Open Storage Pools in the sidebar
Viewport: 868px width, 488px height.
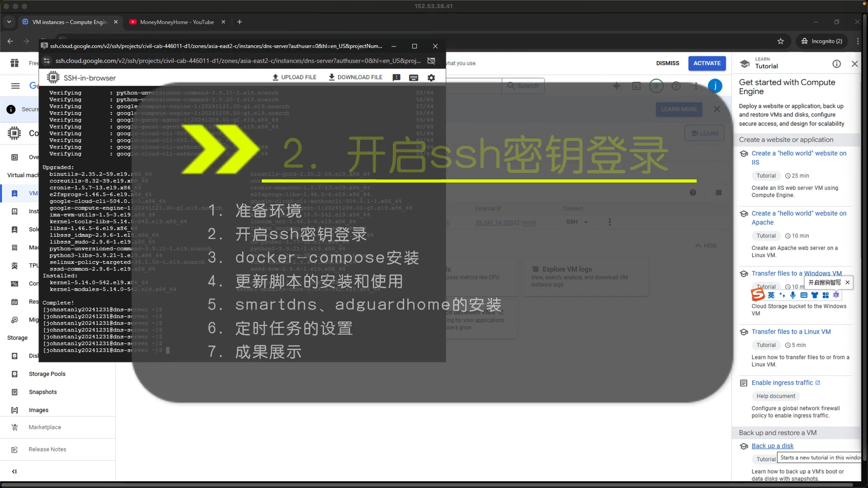click(47, 374)
